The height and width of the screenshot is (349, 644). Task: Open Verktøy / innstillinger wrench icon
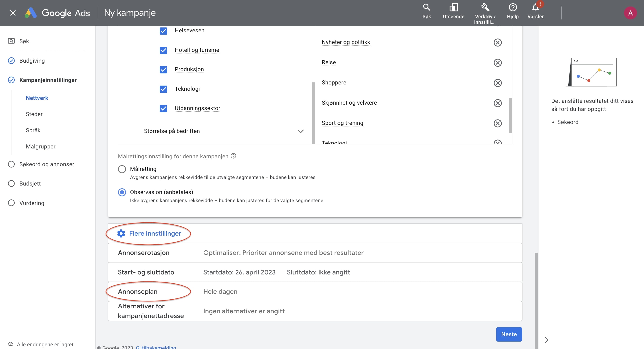pyautogui.click(x=485, y=7)
